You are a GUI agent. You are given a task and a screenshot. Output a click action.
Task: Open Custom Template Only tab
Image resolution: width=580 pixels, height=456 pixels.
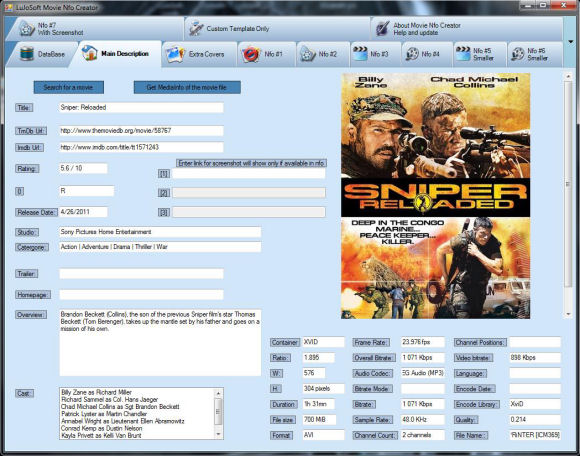(277, 28)
